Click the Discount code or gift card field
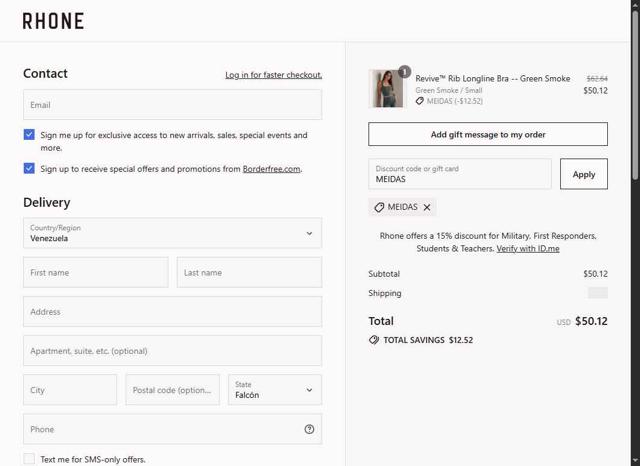Image resolution: width=640 pixels, height=466 pixels. click(460, 174)
